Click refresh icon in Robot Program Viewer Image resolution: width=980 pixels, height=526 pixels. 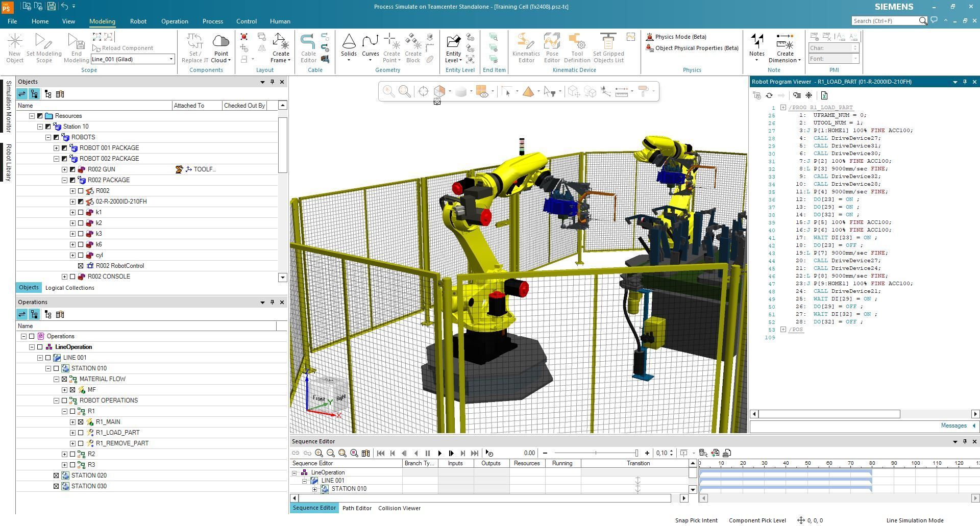click(x=769, y=95)
